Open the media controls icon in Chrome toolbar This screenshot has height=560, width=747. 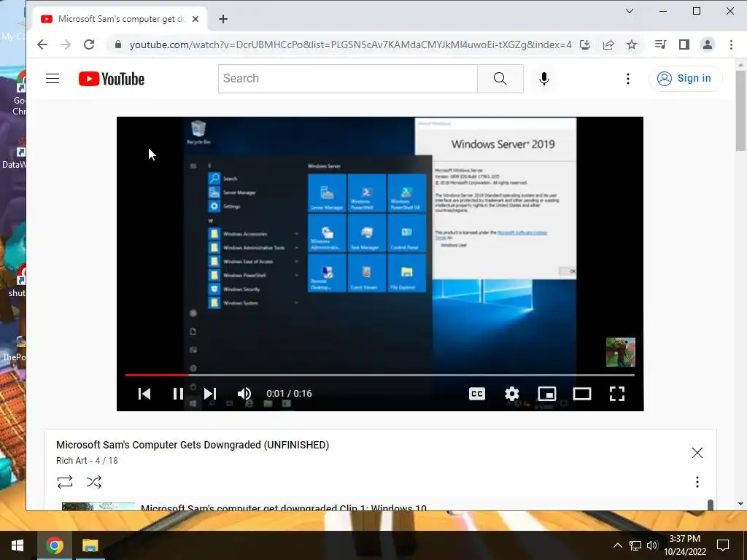pyautogui.click(x=660, y=44)
